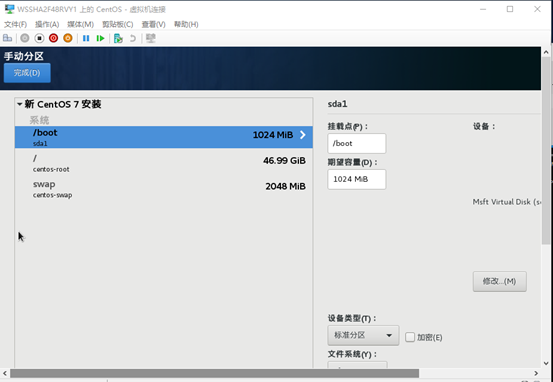553x382 pixels.
Task: Click the Ctrl+Alt+Delete toolbar icon
Action: (7, 38)
